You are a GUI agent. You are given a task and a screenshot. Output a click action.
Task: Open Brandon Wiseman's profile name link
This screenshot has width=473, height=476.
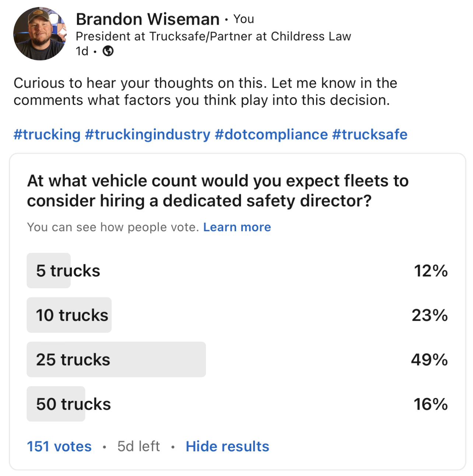click(x=147, y=19)
